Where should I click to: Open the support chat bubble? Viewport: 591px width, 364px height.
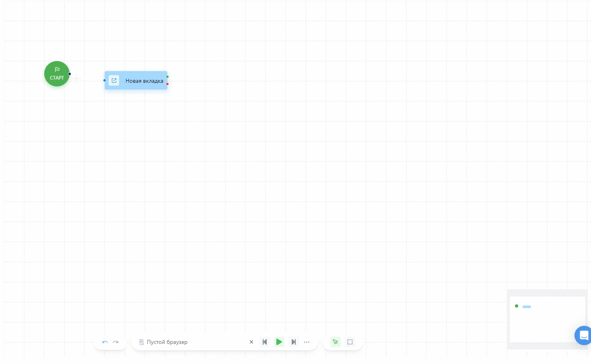point(583,335)
